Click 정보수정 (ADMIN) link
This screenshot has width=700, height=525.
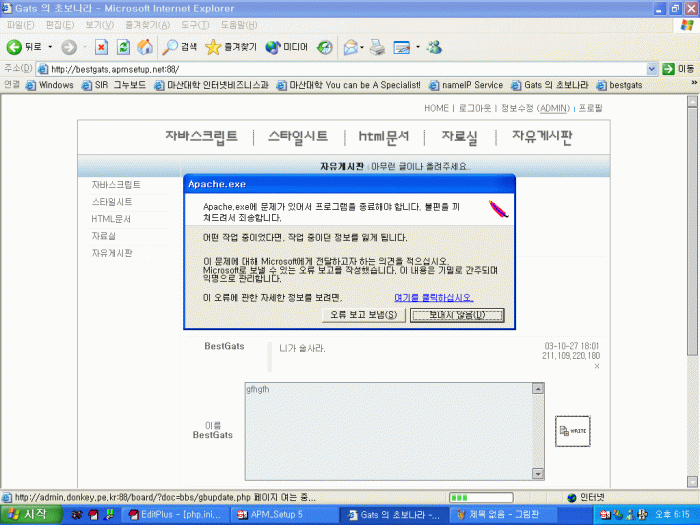[535, 108]
